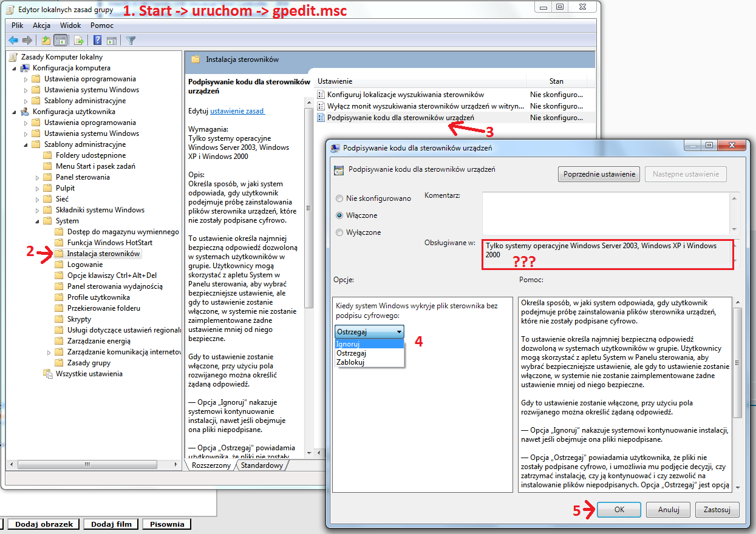Choose Zablokuj from the dropdown list

point(369,362)
